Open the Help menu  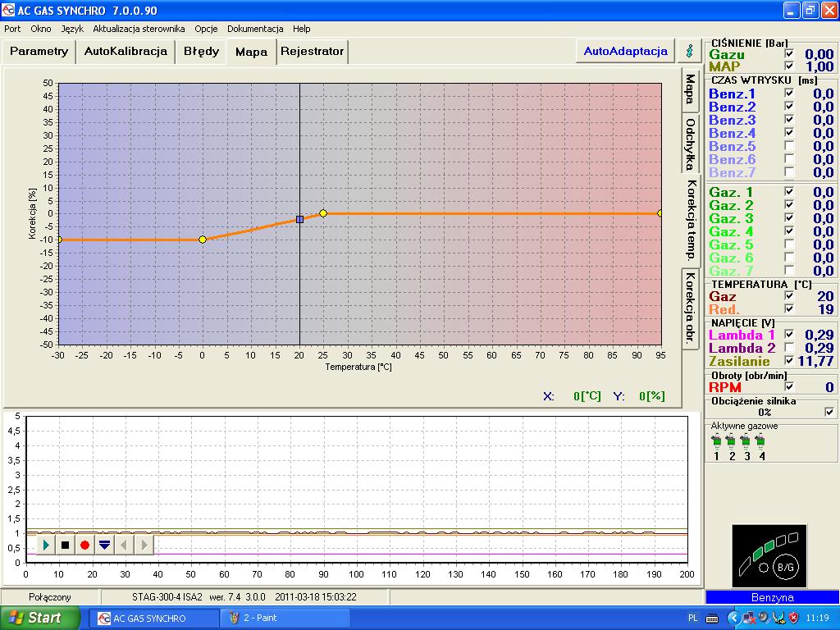[301, 29]
